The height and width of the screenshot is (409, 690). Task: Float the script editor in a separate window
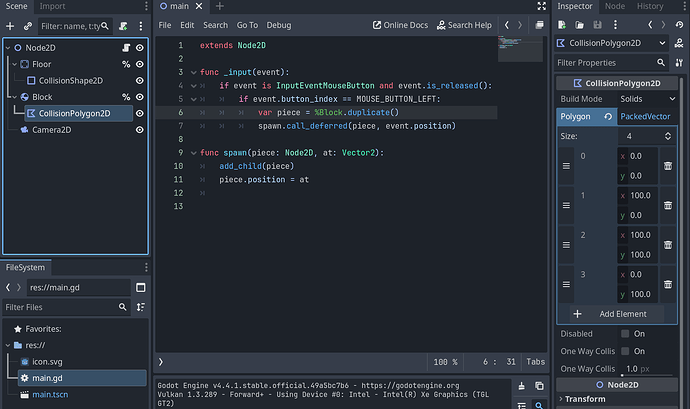[x=540, y=25]
